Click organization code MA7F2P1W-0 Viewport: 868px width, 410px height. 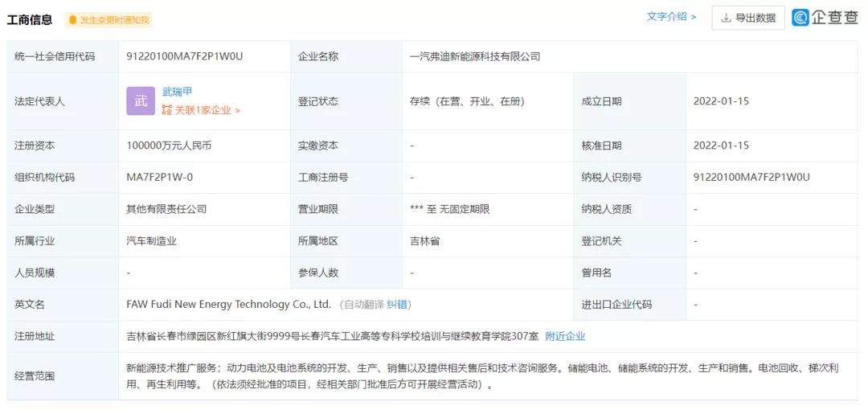click(159, 177)
